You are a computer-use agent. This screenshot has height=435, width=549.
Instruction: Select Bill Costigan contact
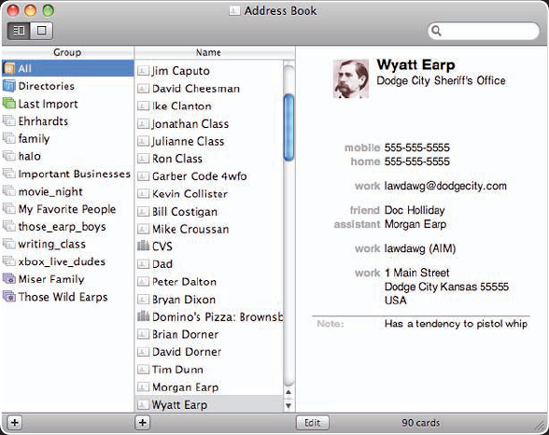209,212
